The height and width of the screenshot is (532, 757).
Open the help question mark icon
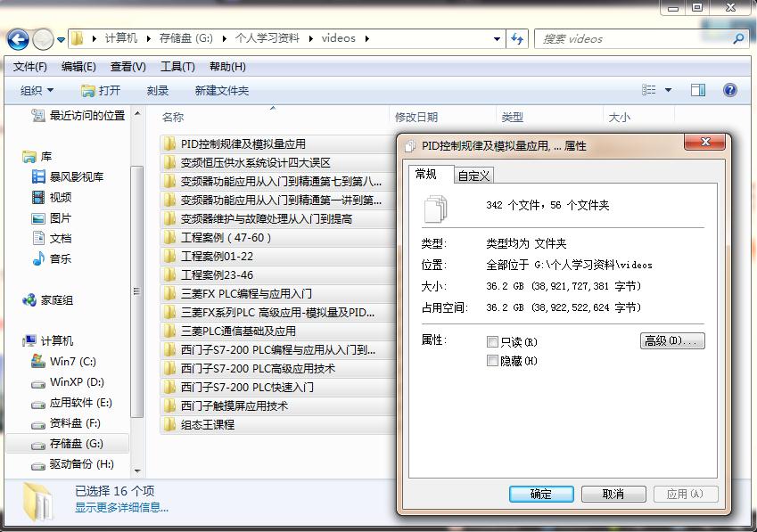tap(730, 90)
